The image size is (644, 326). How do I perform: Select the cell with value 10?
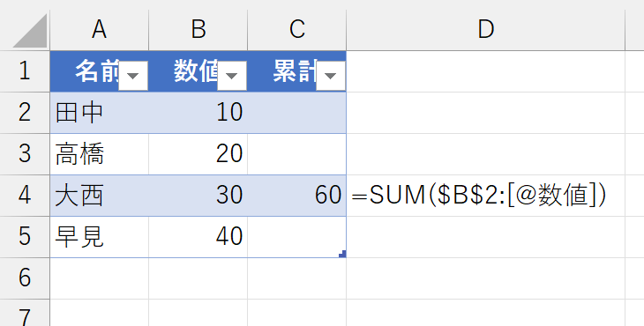coord(198,113)
